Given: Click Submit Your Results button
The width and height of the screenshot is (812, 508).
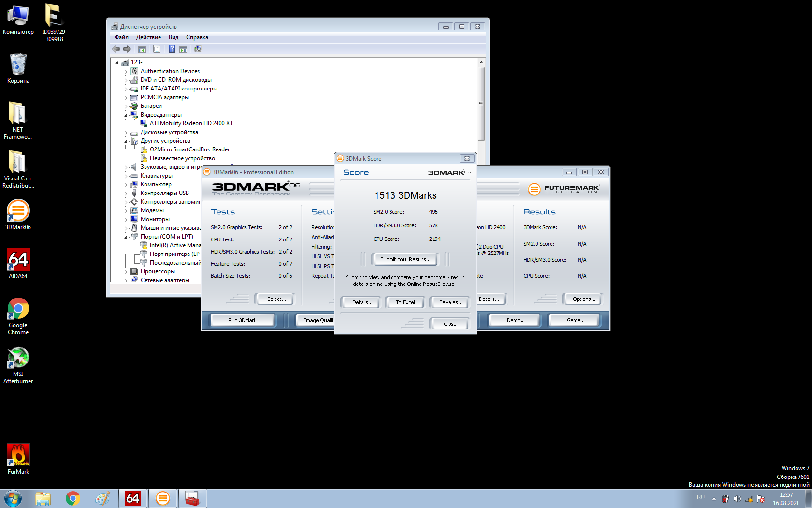Looking at the screenshot, I should [x=405, y=259].
